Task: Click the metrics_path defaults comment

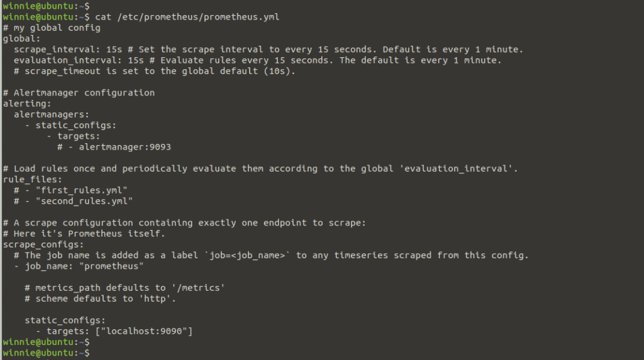Action: pyautogui.click(x=125, y=288)
